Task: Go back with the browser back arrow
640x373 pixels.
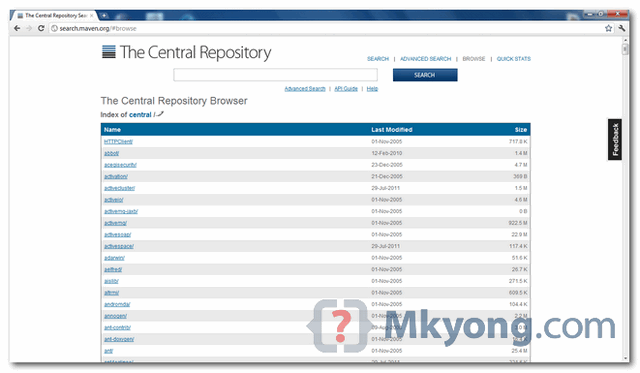Action: pos(17,28)
